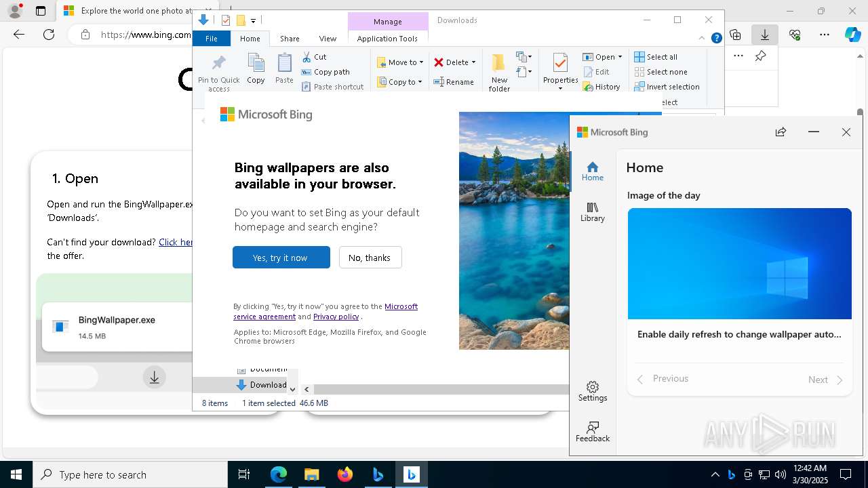The image size is (868, 488).
Task: Click Next in Image of the day
Action: click(x=825, y=380)
